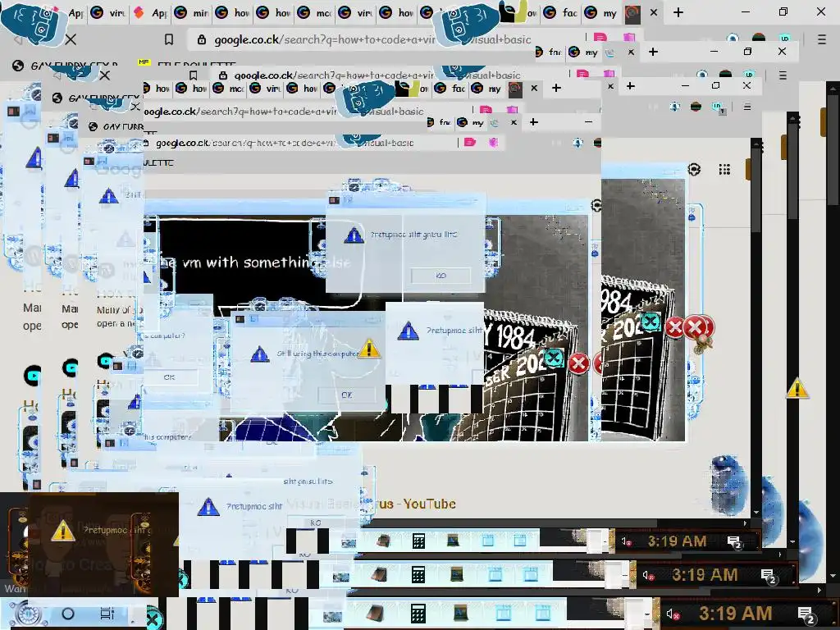
Task: Click the bookmark icon in the topmost browser toolbar
Action: (x=169, y=39)
